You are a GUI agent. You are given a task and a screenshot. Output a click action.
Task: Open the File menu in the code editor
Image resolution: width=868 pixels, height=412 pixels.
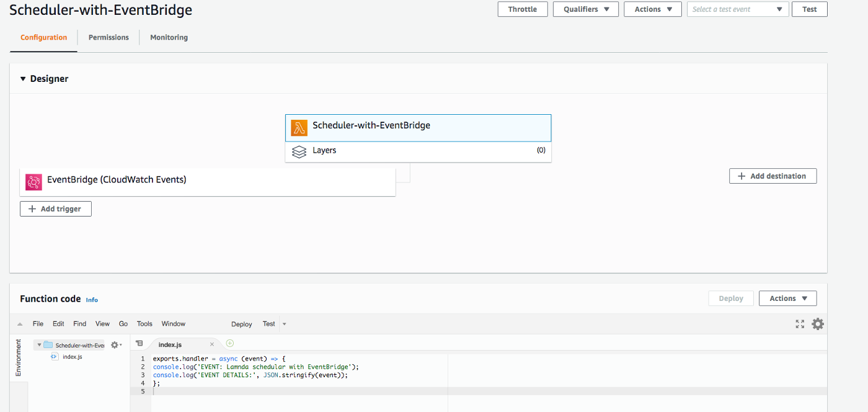click(38, 323)
